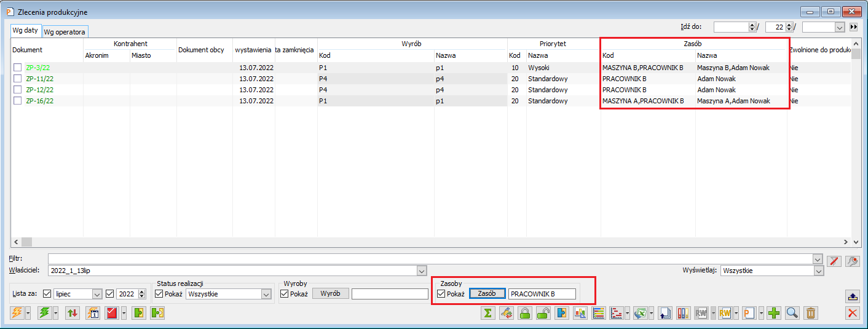Uncheck Pokaż in the Zasoby group
Screen dimensions: 868x329
(x=441, y=294)
